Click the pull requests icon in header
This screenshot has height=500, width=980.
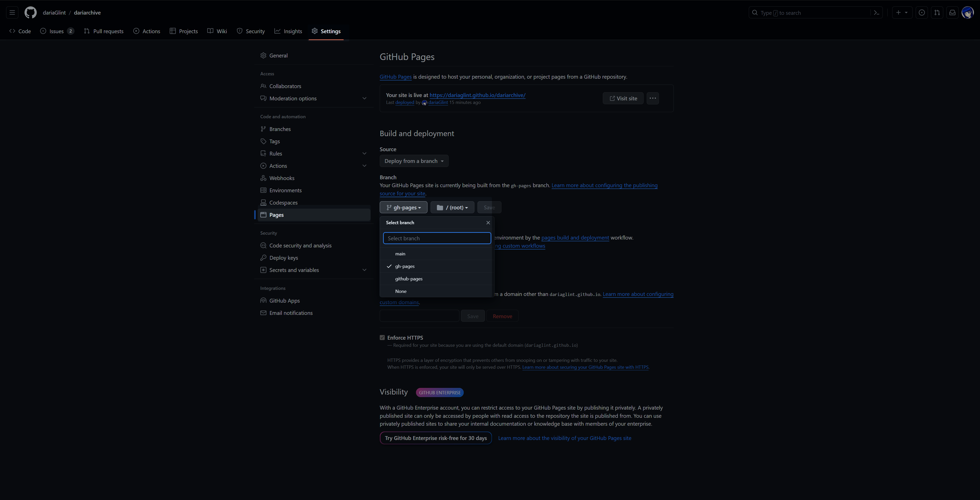point(937,13)
